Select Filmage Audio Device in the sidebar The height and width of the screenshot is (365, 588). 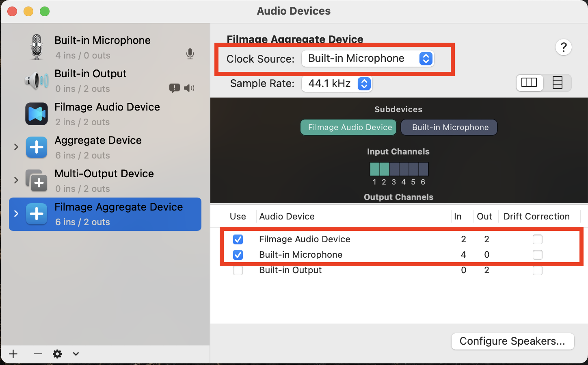pyautogui.click(x=105, y=114)
